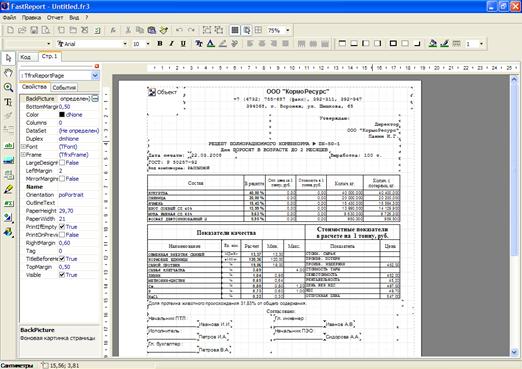The width and height of the screenshot is (522, 369).
Task: Expand the Font property node
Action: [x=23, y=147]
